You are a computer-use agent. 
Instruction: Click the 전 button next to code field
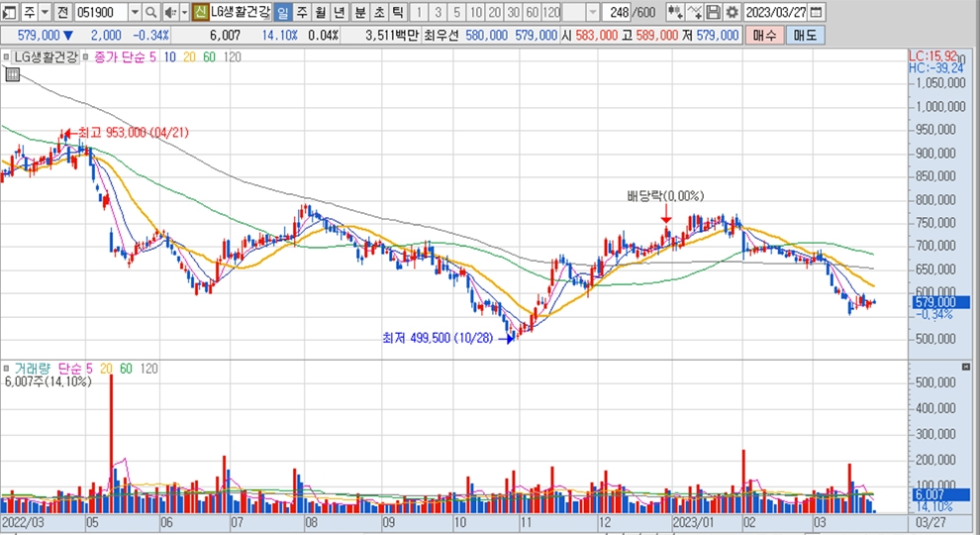coord(62,11)
